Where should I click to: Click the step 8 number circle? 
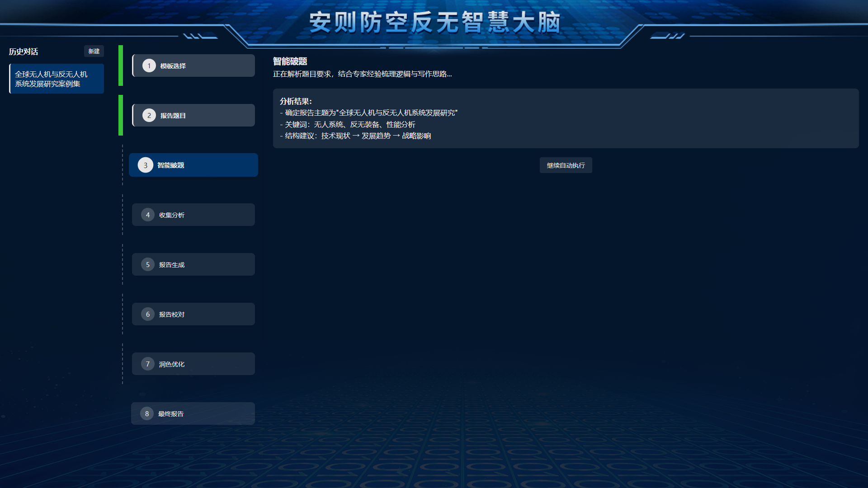pyautogui.click(x=147, y=414)
